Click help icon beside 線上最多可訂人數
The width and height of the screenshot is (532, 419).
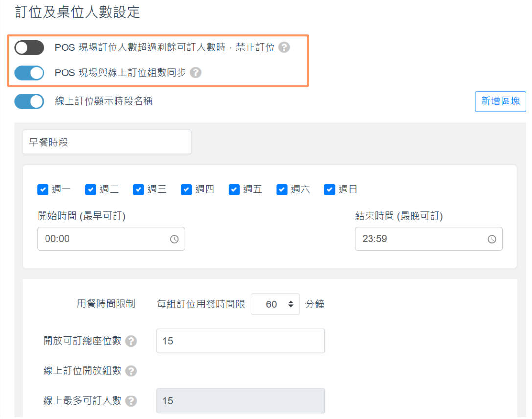click(131, 401)
